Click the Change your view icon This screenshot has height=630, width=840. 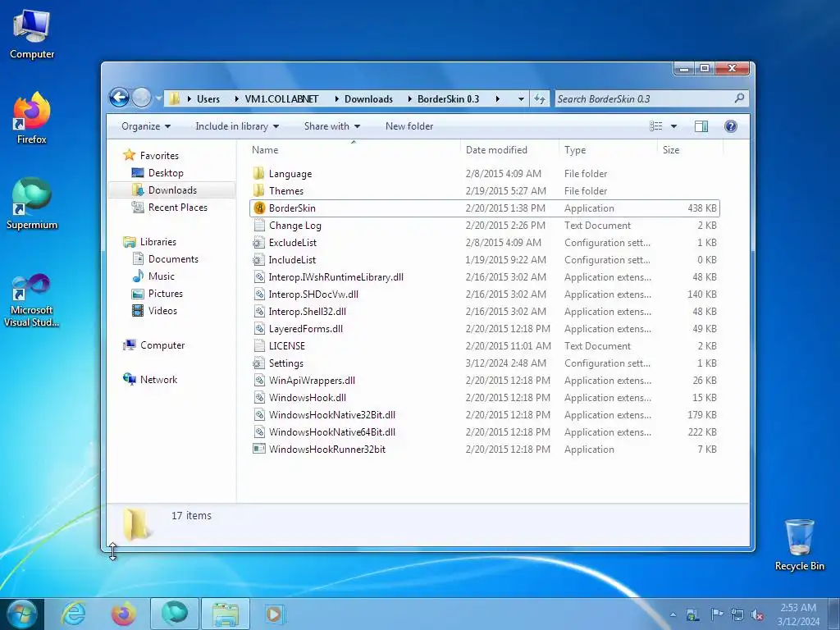coord(655,126)
